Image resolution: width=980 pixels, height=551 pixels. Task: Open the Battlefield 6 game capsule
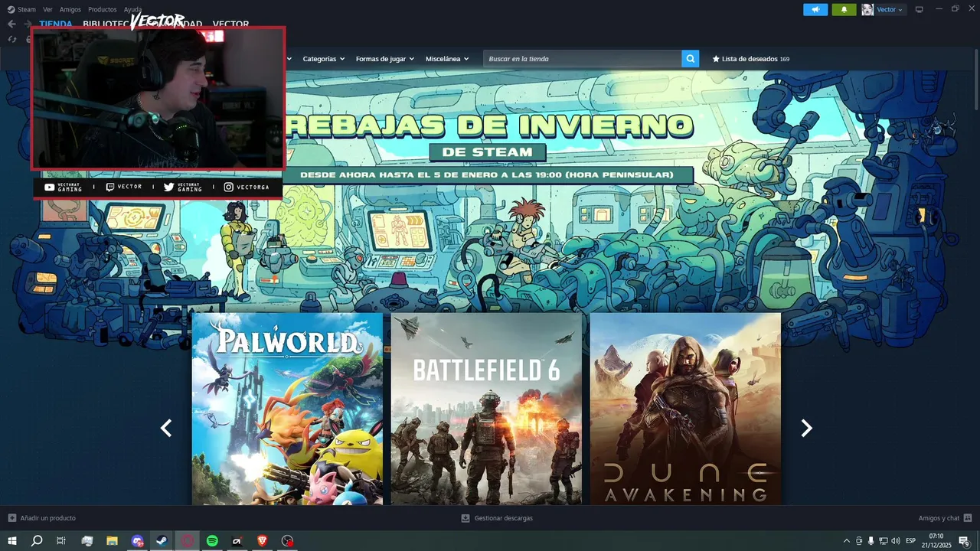tap(486, 409)
